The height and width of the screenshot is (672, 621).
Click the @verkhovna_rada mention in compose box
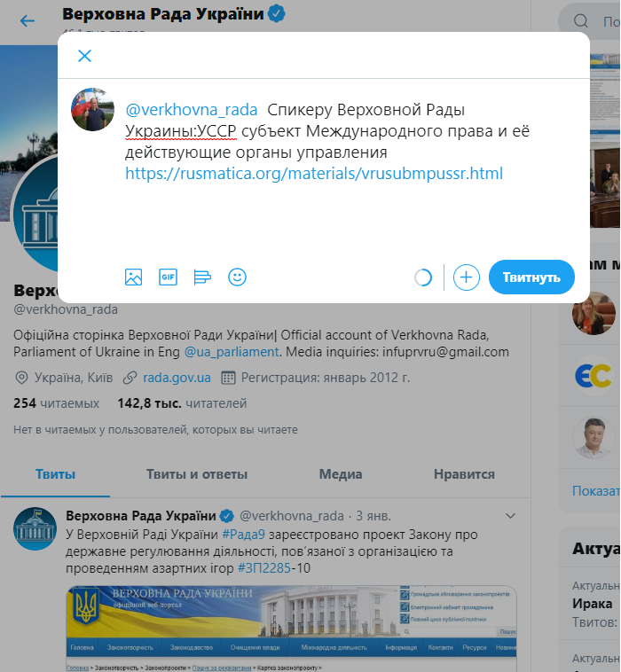(192, 110)
